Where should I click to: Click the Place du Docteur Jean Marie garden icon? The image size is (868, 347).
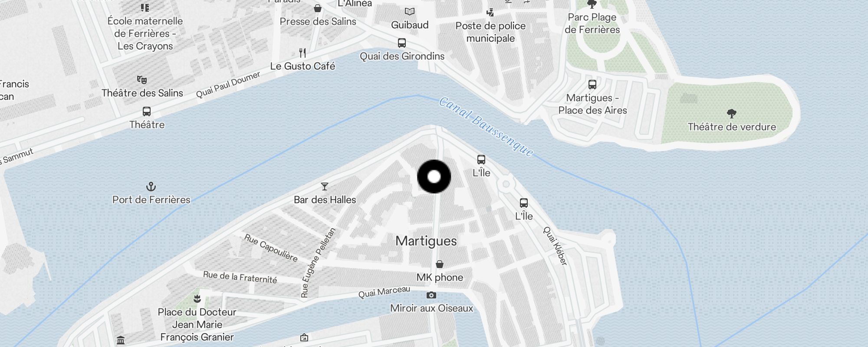pyautogui.click(x=197, y=298)
